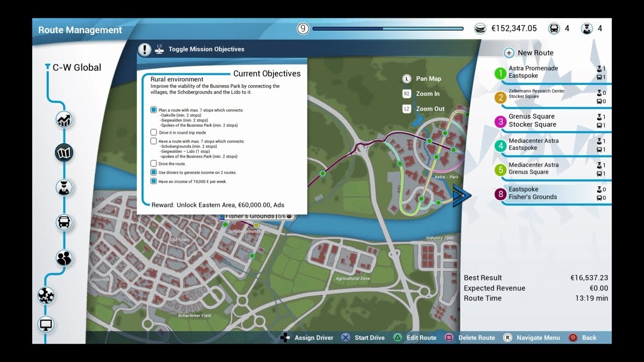Toggle 'Drive it in round trip mode' checkbox
This screenshot has height=362, width=644.
(x=154, y=132)
